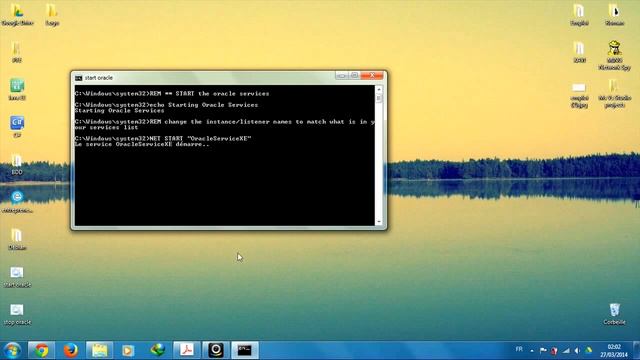Click the 'Le service OracleServiceXE démarre' line
Viewport: 640px width, 360px height.
pyautogui.click(x=142, y=144)
